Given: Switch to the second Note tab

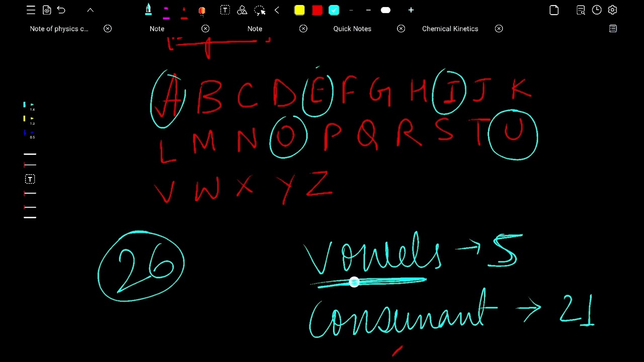Looking at the screenshot, I should [255, 29].
